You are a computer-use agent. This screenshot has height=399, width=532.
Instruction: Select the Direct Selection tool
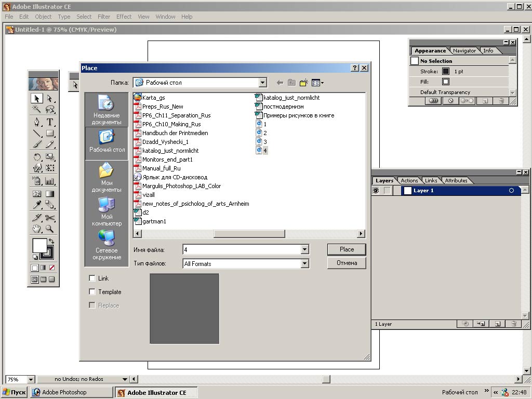point(50,98)
